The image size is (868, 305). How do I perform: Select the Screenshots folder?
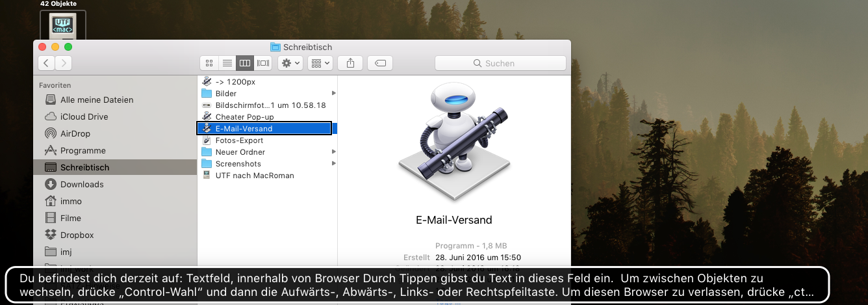pos(267,163)
